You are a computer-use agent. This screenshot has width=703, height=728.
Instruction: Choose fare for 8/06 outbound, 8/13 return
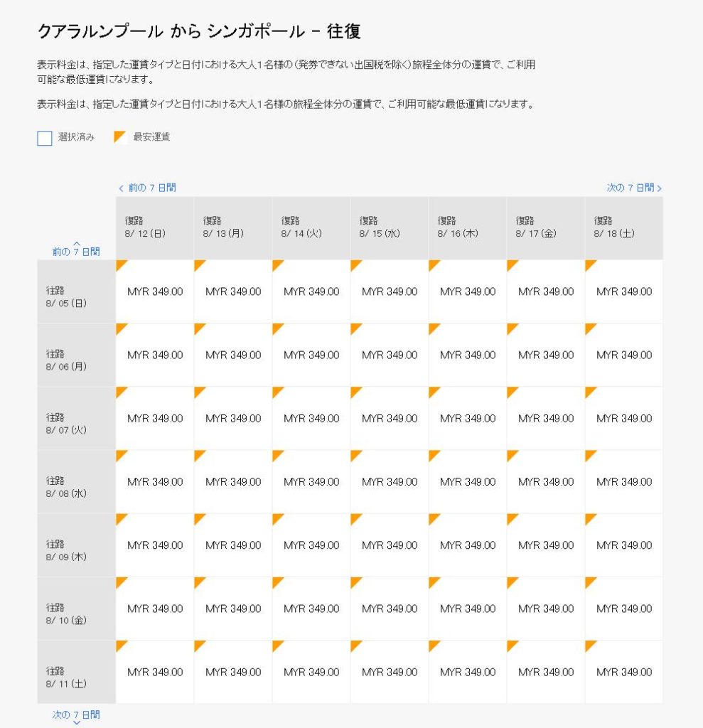(x=233, y=355)
